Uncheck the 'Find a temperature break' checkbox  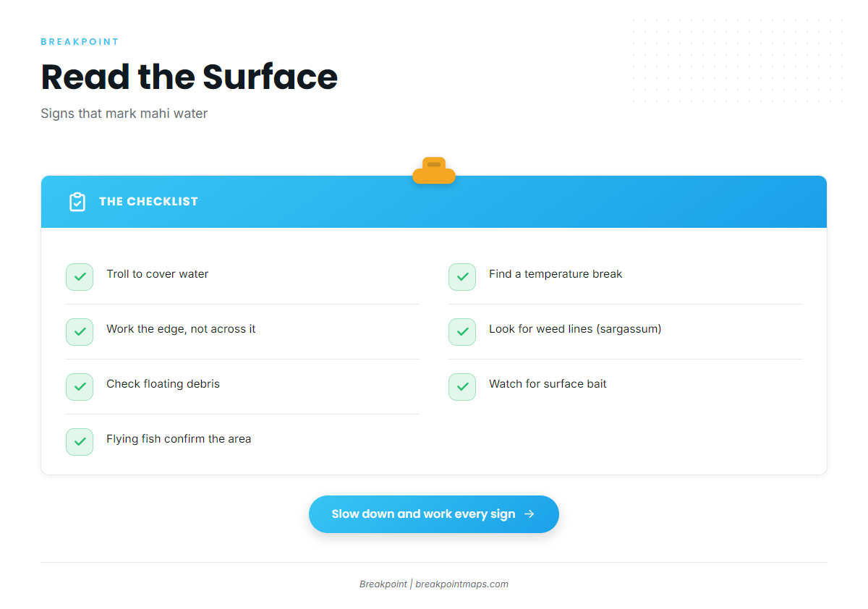point(462,277)
